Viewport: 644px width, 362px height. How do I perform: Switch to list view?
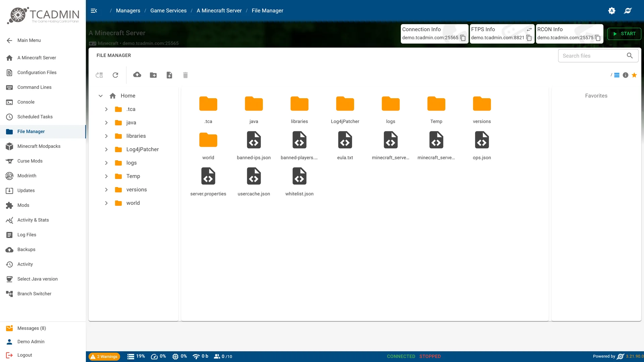click(617, 75)
